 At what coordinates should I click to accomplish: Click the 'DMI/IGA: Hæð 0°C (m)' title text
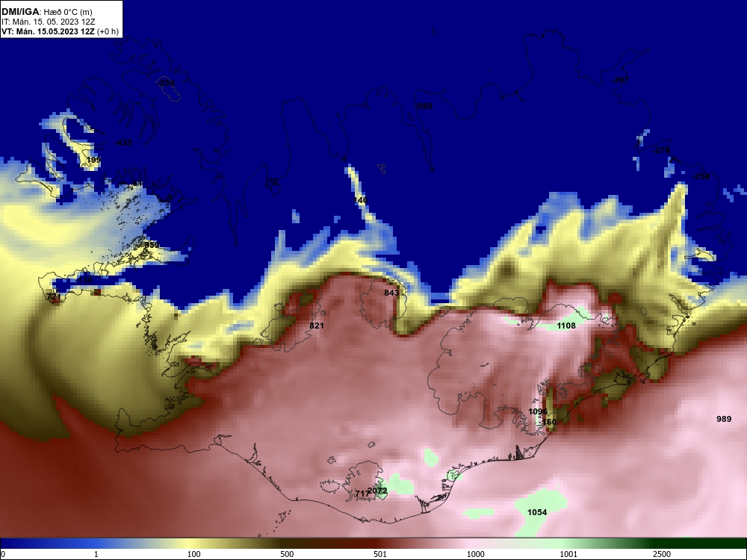tap(47, 12)
